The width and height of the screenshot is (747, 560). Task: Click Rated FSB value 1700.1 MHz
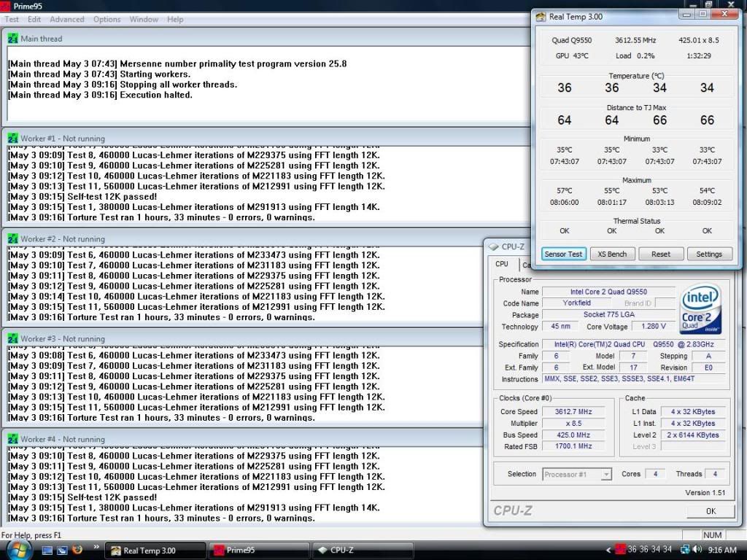coord(573,446)
